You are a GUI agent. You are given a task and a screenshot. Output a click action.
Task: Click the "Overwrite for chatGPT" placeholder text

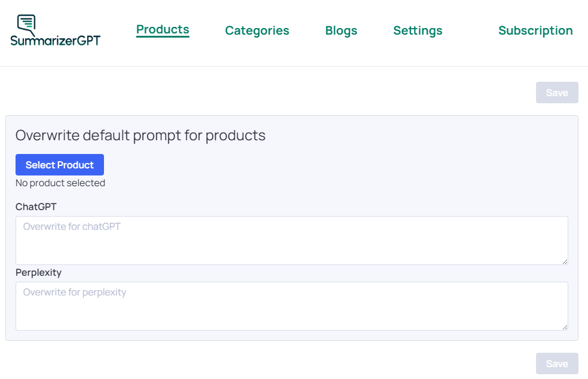(x=72, y=227)
